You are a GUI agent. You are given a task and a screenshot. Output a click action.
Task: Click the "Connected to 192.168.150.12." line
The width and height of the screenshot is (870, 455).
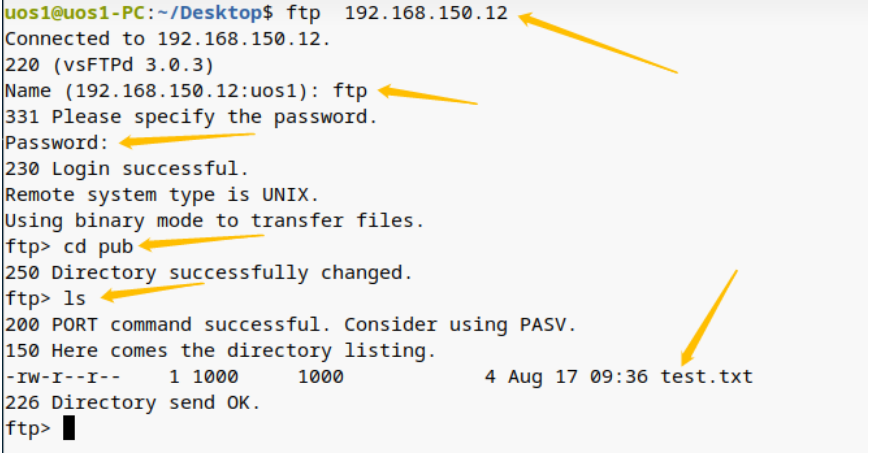point(168,39)
